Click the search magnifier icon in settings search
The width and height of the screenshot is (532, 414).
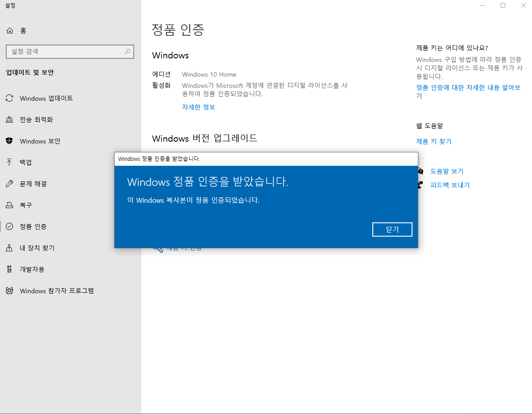point(128,52)
